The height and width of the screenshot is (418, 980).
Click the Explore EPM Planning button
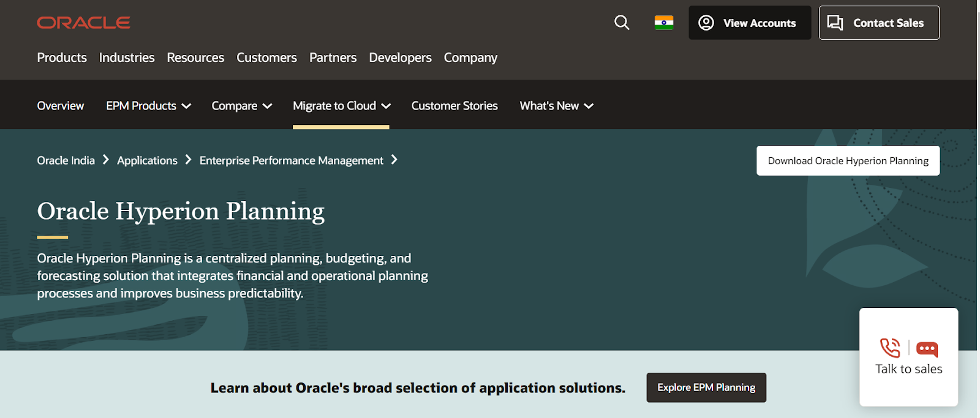pyautogui.click(x=706, y=387)
